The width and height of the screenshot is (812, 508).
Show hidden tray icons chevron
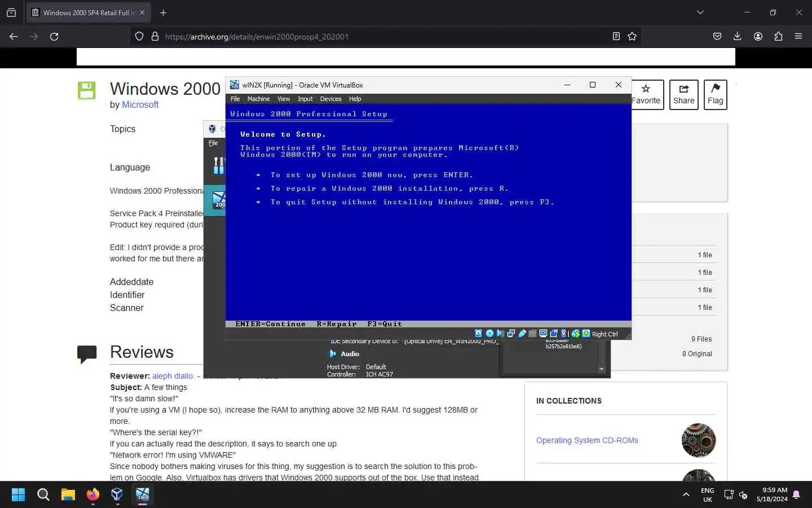pyautogui.click(x=686, y=494)
